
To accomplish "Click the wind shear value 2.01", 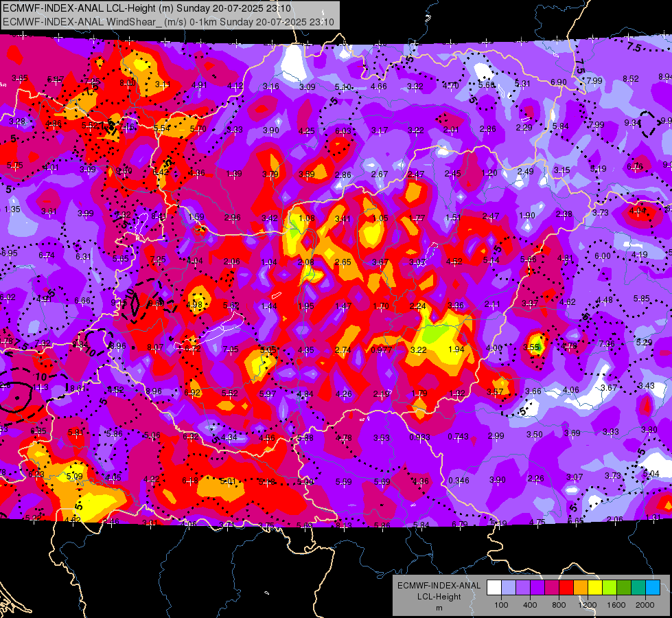I will (451, 130).
